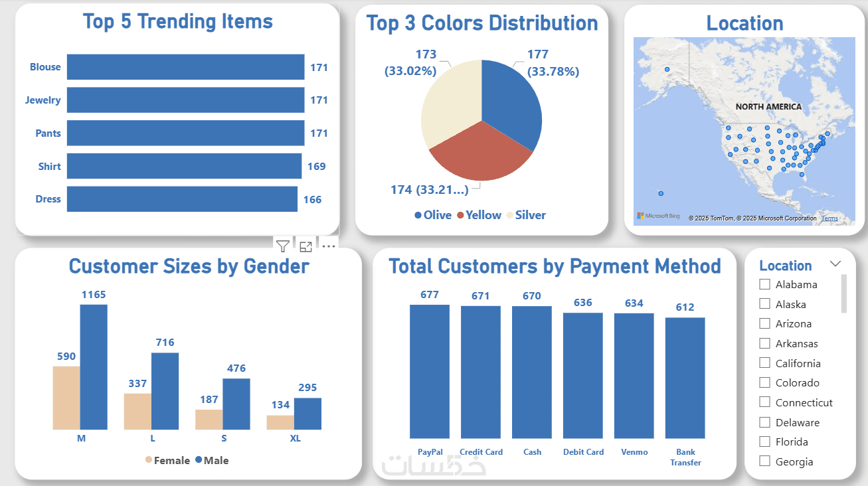Viewport: 868px width, 486px height.
Task: Enable the Florida location filter
Action: coord(764,442)
